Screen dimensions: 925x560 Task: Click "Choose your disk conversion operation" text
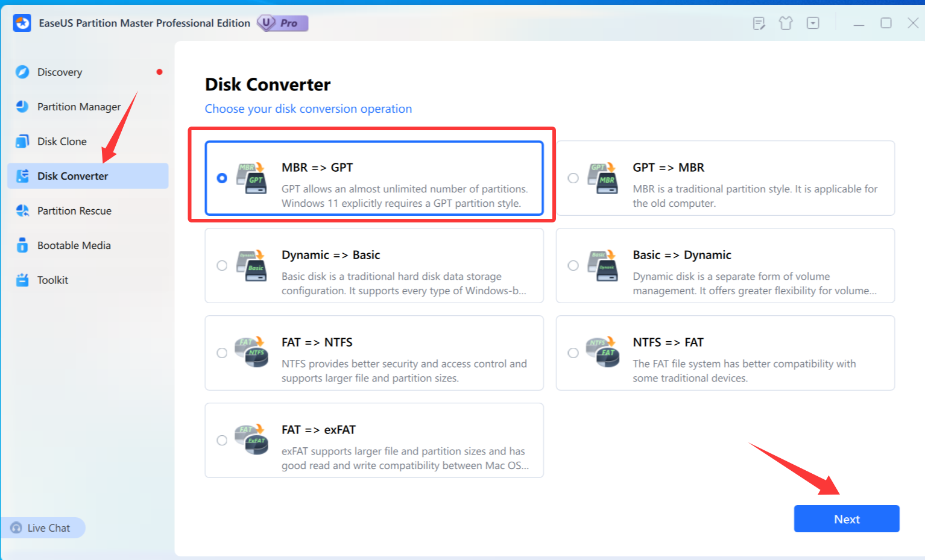tap(308, 109)
